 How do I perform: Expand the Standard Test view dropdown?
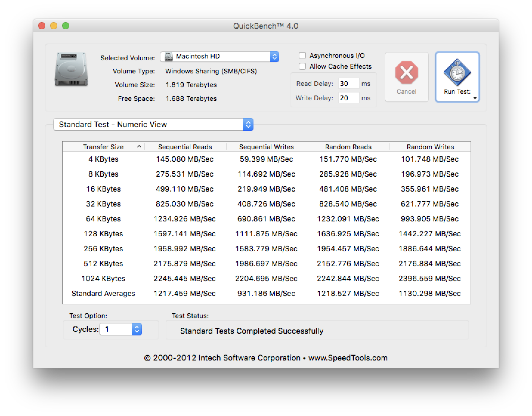pyautogui.click(x=153, y=124)
